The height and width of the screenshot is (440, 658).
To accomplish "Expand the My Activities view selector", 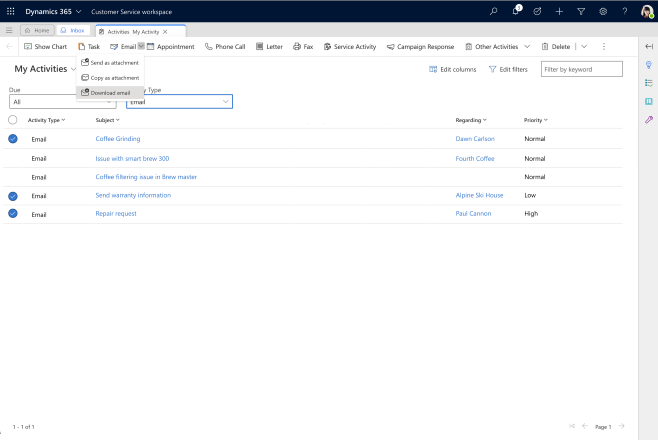I will pyautogui.click(x=74, y=69).
